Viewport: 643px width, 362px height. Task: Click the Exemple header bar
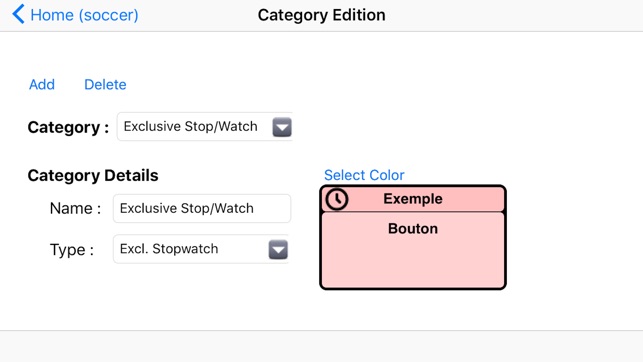tap(413, 199)
